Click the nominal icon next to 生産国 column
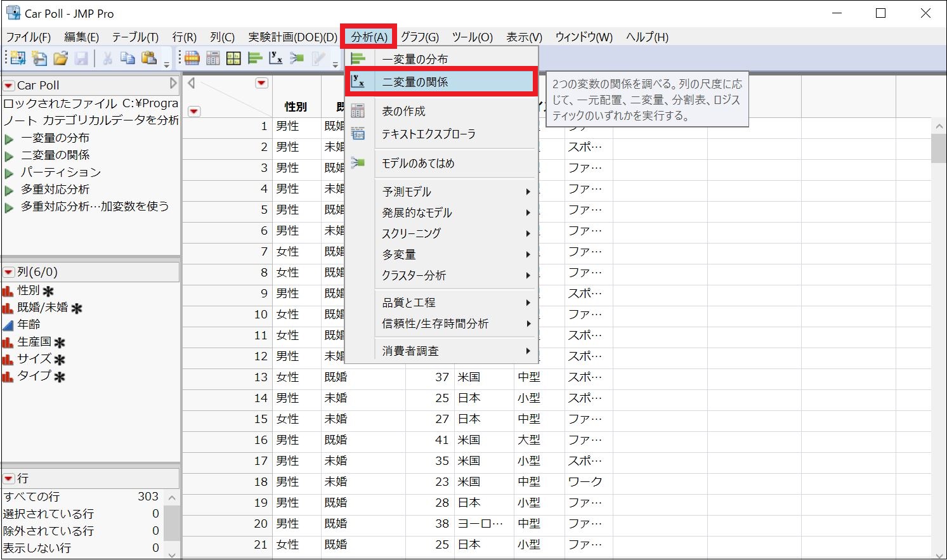947x560 pixels. [8, 342]
